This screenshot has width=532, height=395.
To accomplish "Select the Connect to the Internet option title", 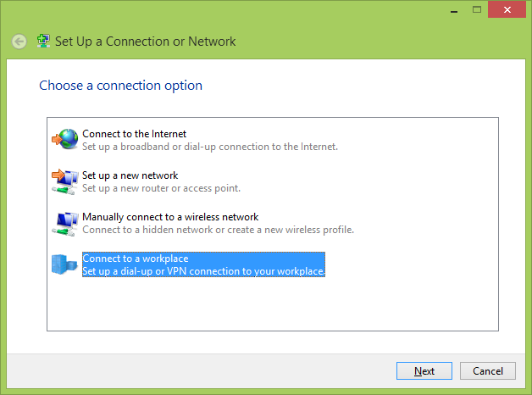I will tap(134, 134).
